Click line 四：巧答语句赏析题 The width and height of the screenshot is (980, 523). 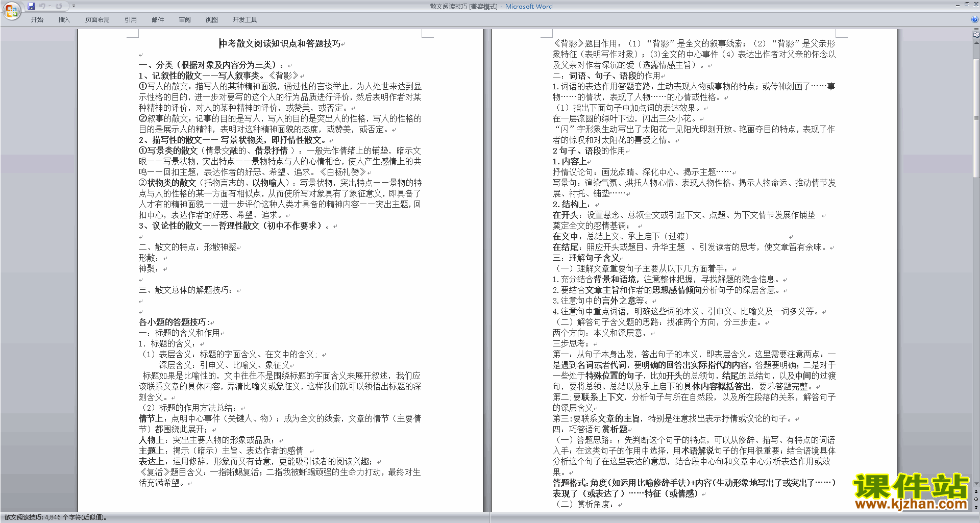coord(590,430)
